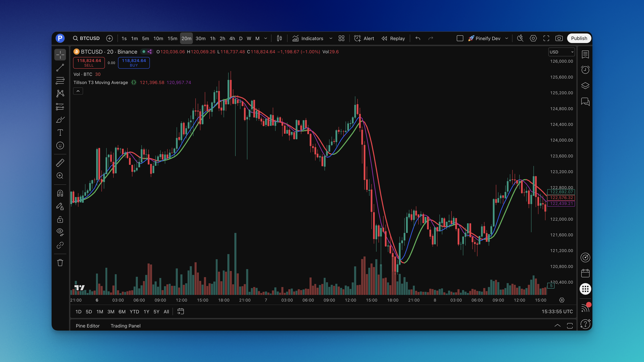Take a chart snapshot with camera icon

click(x=559, y=38)
